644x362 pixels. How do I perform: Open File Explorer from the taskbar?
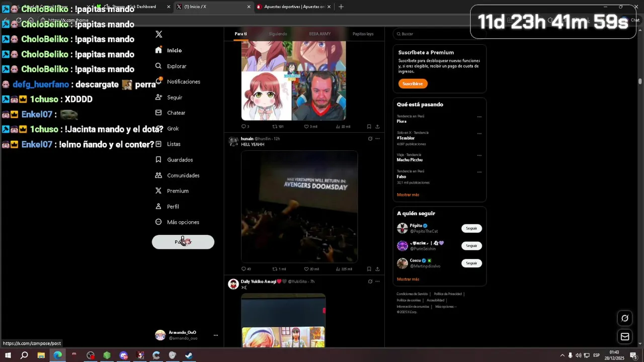pos(41,355)
